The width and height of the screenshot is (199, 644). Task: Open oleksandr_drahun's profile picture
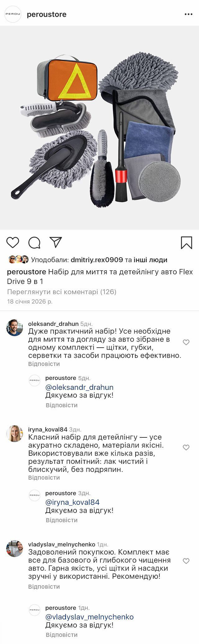click(15, 327)
